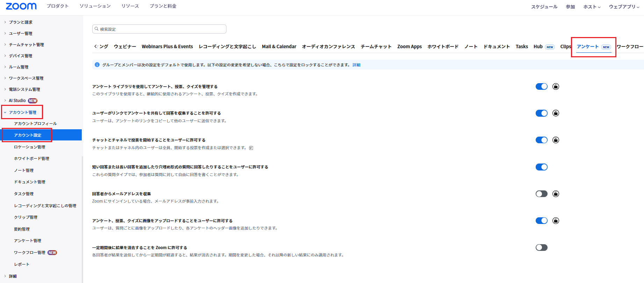This screenshot has height=283, width=644.
Task: Click lock icon for 画像をアップロード setting
Action: click(x=556, y=221)
